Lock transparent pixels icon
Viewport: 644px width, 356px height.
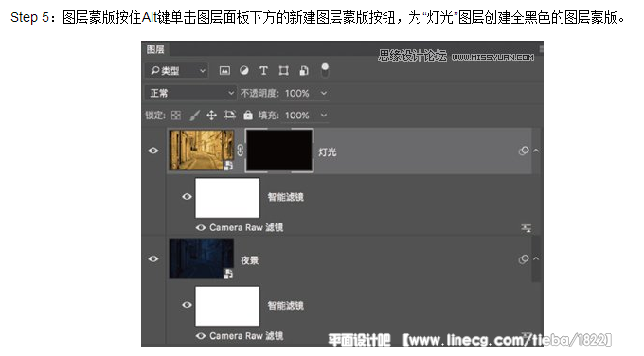pyautogui.click(x=176, y=116)
